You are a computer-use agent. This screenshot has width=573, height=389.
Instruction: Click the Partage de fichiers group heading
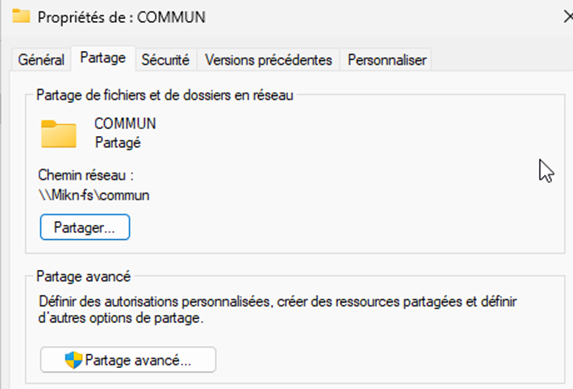click(165, 95)
